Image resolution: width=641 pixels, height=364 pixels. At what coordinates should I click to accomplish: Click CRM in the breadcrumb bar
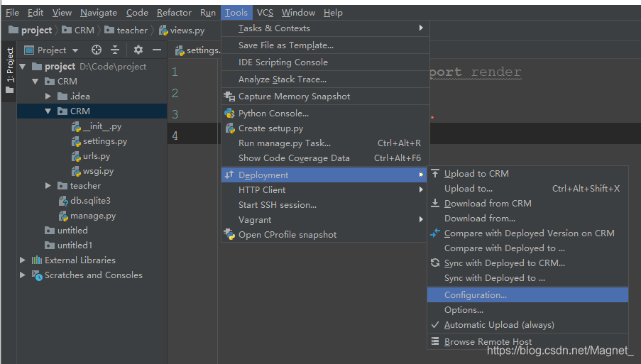pyautogui.click(x=84, y=31)
